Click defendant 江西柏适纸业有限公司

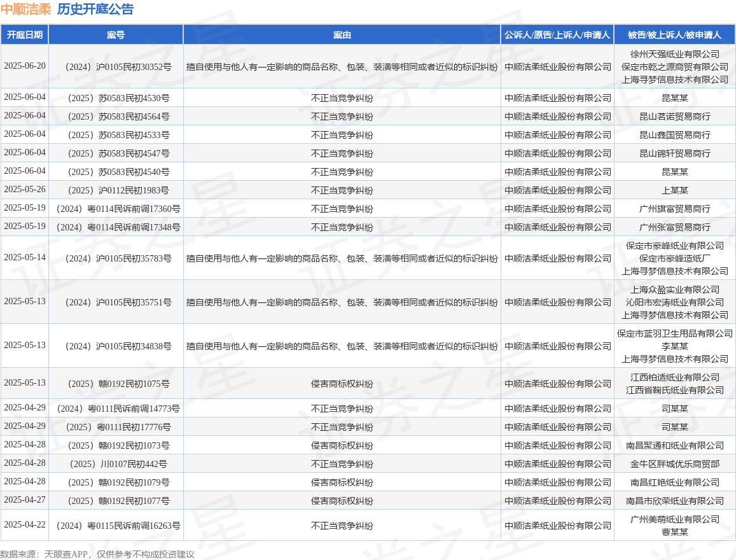(674, 377)
